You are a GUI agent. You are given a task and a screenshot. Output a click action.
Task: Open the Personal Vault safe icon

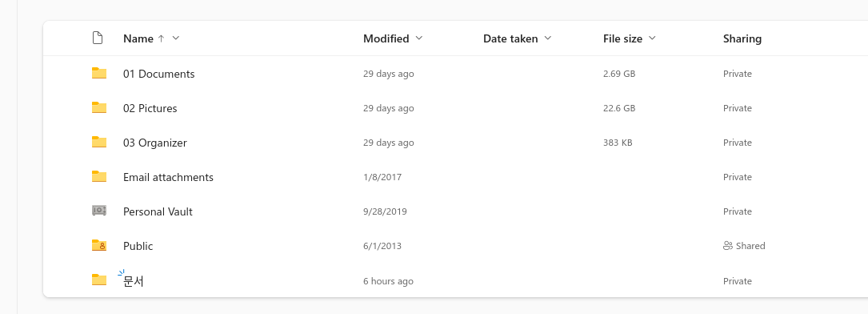[99, 211]
